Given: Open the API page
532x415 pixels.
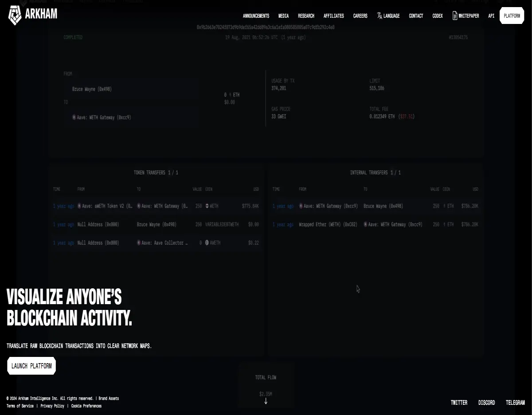Looking at the screenshot, I should [x=491, y=16].
